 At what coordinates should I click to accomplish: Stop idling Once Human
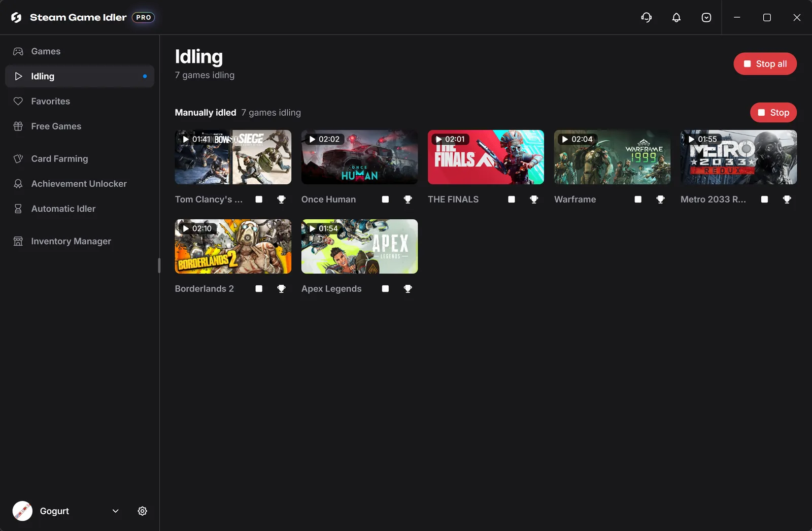click(385, 200)
